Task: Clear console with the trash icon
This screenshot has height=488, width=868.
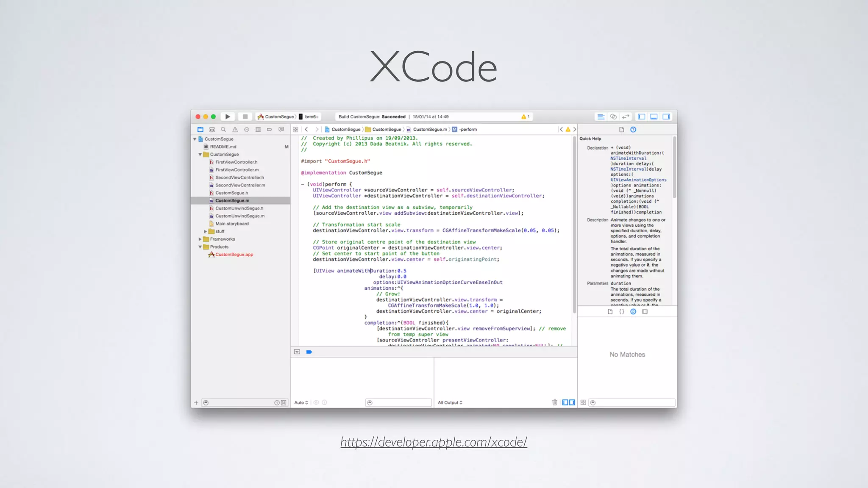Action: coord(555,402)
